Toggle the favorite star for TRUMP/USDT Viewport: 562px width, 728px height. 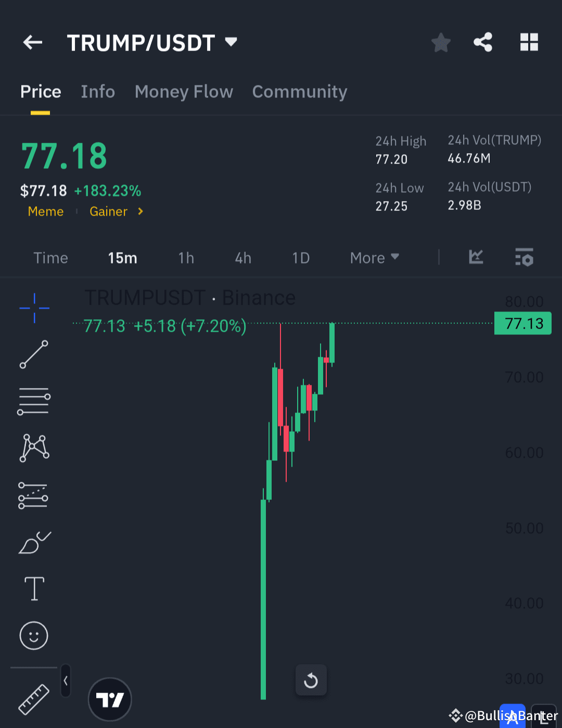(441, 43)
